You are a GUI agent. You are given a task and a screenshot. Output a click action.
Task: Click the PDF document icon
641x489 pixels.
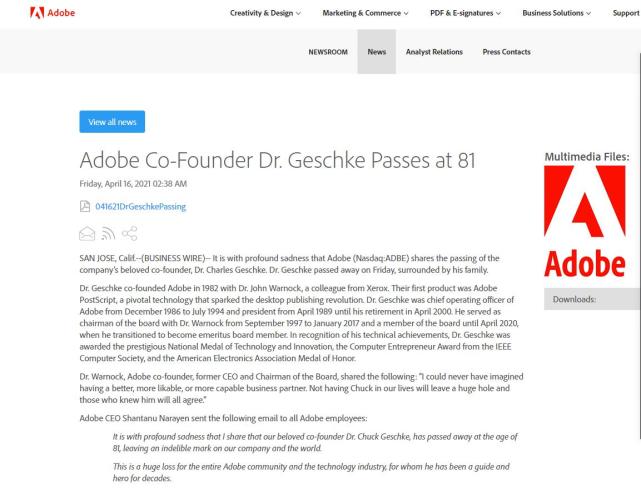point(85,206)
